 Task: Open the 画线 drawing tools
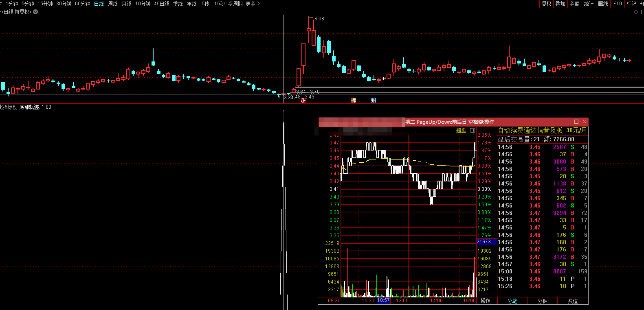pyautogui.click(x=603, y=4)
